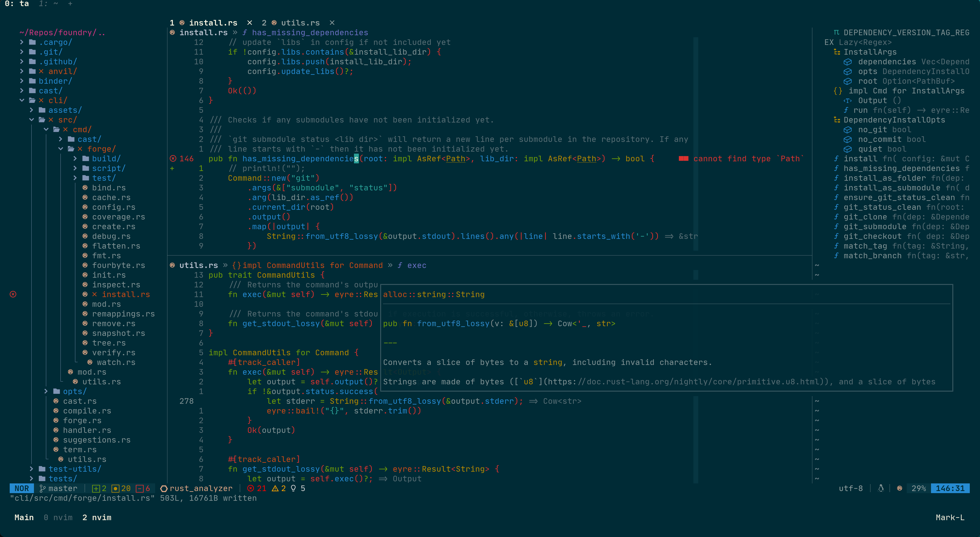The width and height of the screenshot is (980, 537).
Task: Click the git added count icon
Action: tap(96, 489)
